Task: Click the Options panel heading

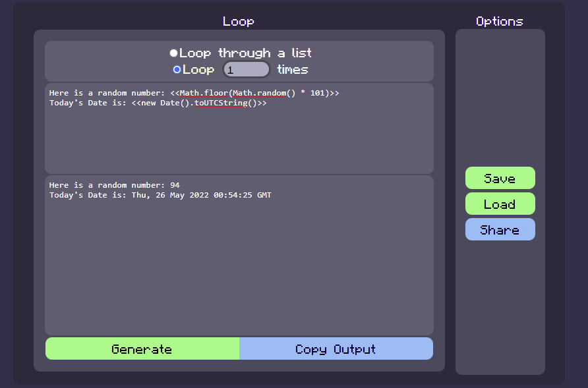Action: click(499, 21)
